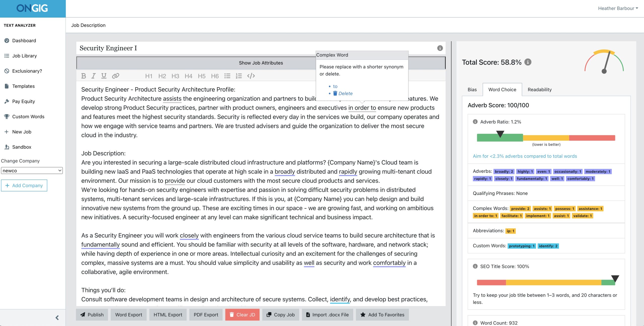Go to the Exclusionary? section
644x326 pixels.
point(27,71)
